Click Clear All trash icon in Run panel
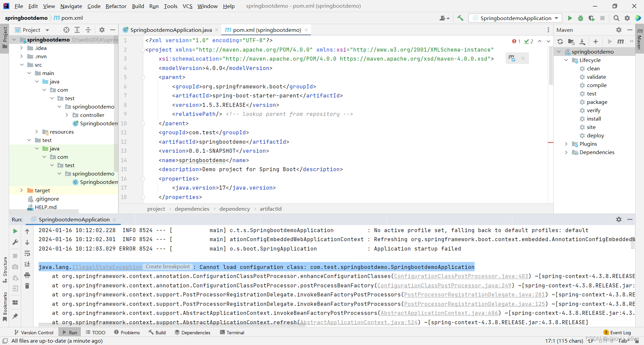 (27, 286)
